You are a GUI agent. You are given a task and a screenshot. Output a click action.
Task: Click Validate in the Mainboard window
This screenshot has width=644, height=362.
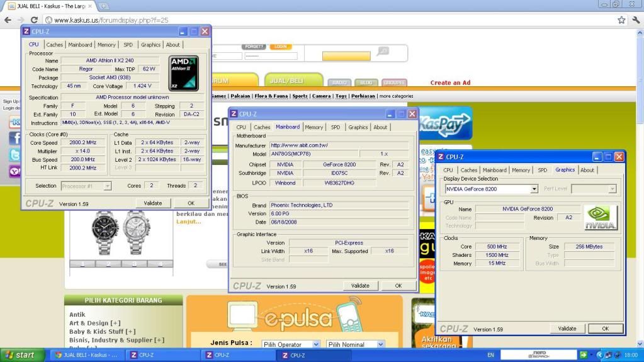coord(360,286)
